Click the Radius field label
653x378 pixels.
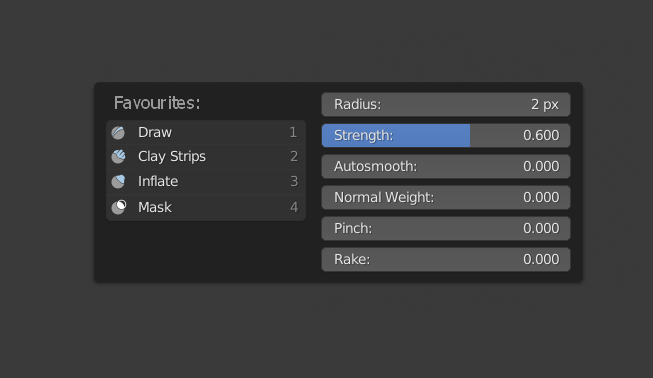pyautogui.click(x=357, y=104)
